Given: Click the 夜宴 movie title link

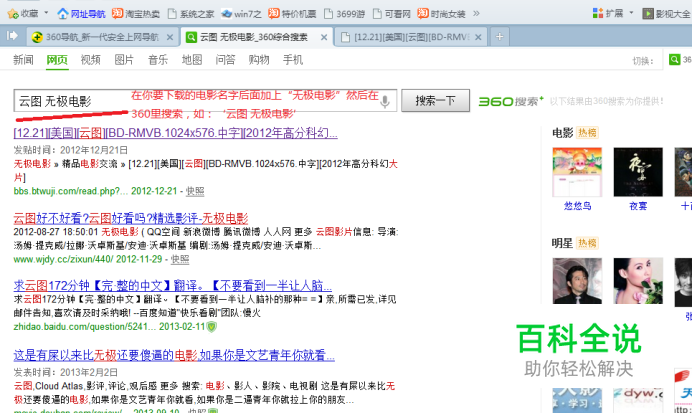Looking at the screenshot, I should pos(638,206).
